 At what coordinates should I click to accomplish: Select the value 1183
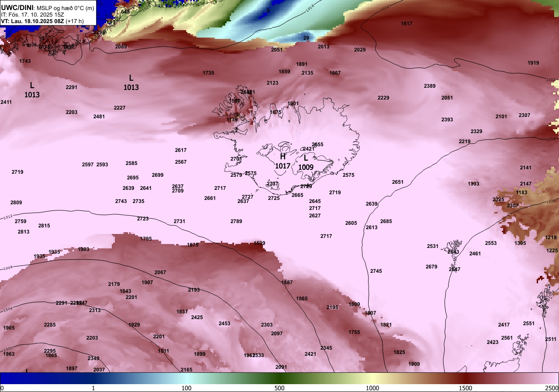pyautogui.click(x=521, y=193)
